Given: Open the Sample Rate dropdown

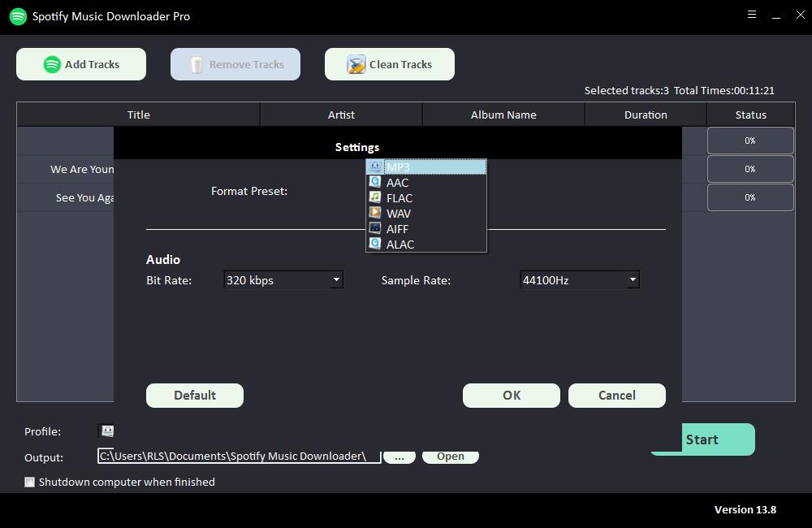Looking at the screenshot, I should (632, 280).
